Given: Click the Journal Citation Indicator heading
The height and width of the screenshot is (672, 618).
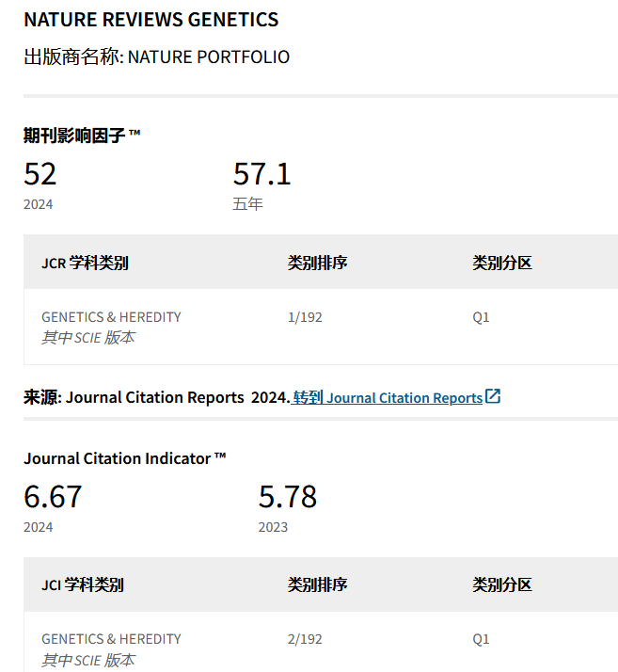Looking at the screenshot, I should [x=124, y=458].
